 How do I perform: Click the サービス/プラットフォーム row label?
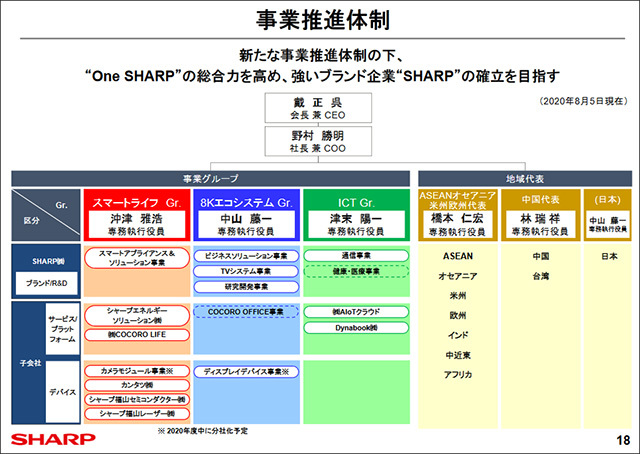coord(62,329)
